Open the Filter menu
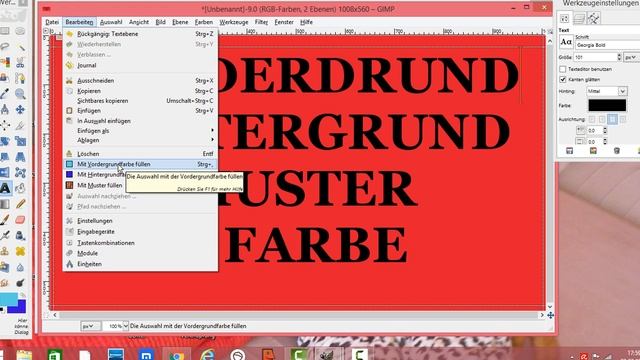This screenshot has height=360, width=640. (x=261, y=22)
